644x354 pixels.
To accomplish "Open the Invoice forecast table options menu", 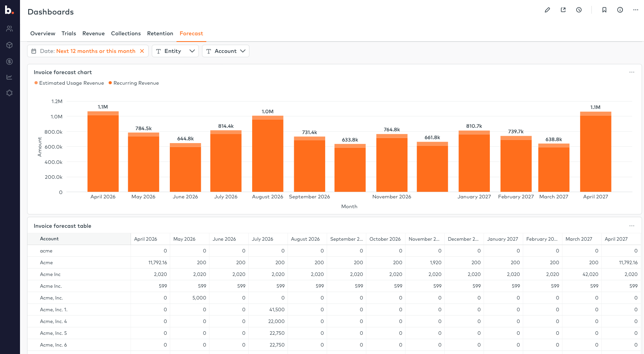I will (x=632, y=226).
